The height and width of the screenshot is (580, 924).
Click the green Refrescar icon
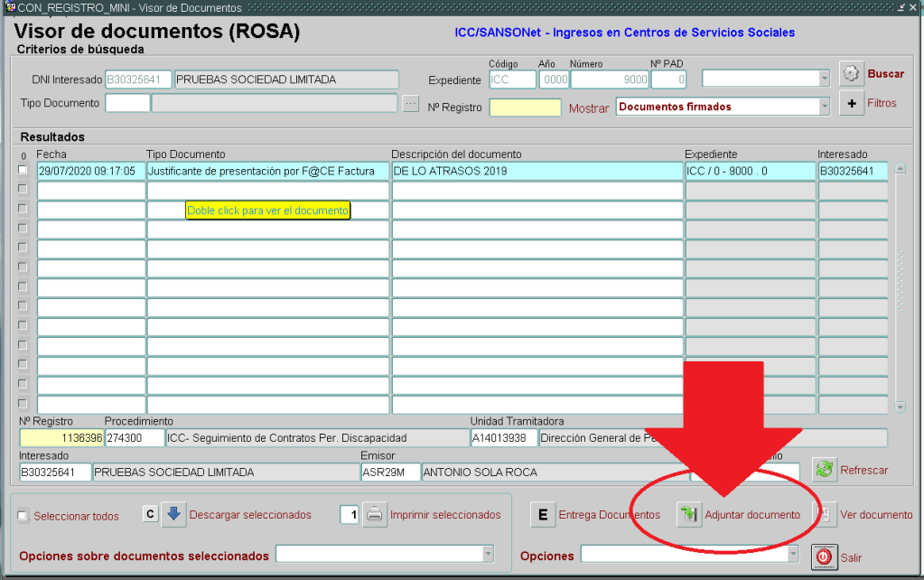824,469
